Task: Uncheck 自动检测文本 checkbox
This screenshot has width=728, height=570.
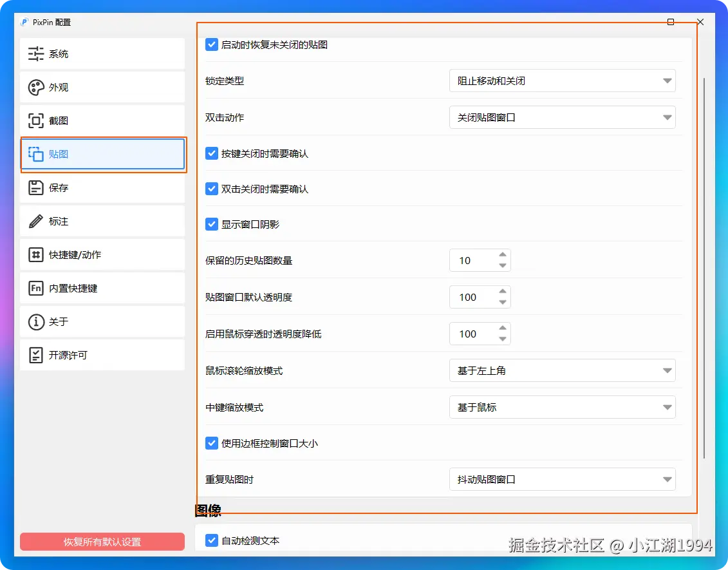Action: click(212, 540)
